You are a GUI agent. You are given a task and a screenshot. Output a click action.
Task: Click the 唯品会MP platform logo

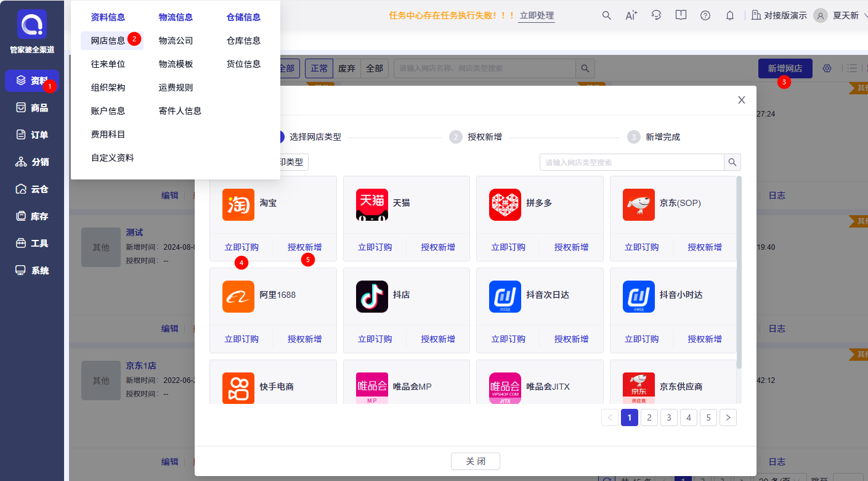click(x=372, y=388)
